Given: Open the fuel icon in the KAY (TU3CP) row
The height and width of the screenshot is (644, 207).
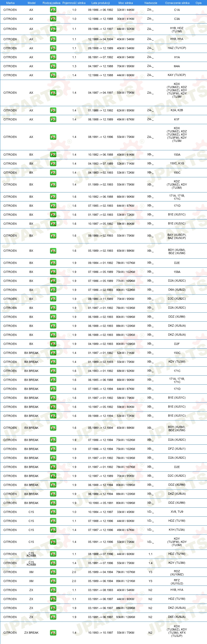Looking at the screenshot, I should 53,75.
